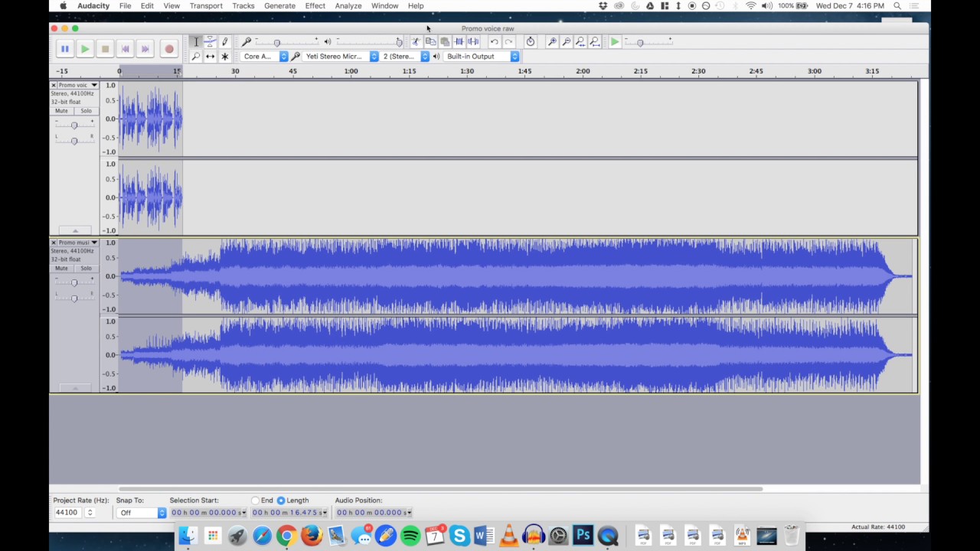Close the Promo musi track
The image size is (980, 551).
pyautogui.click(x=54, y=243)
